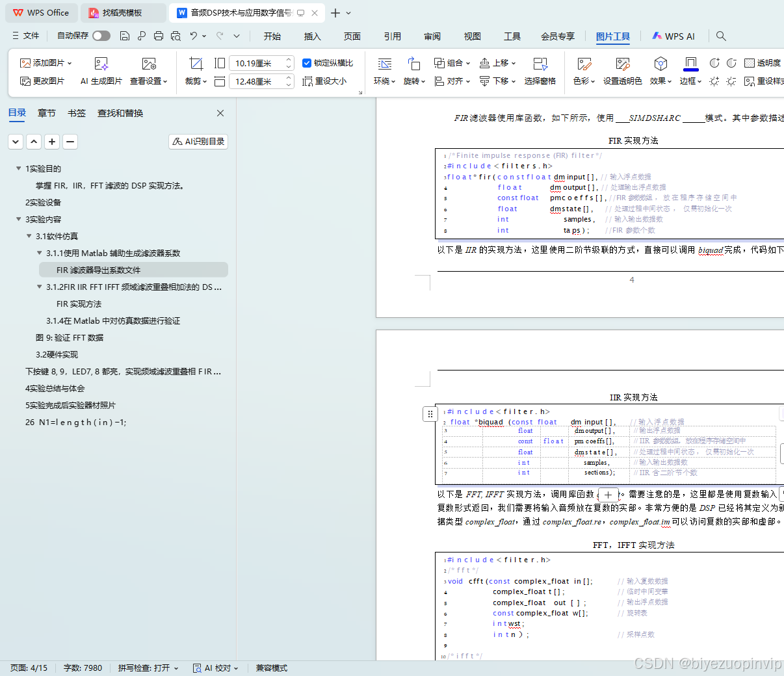The image size is (784, 676).
Task: Switch to the 书签 sidebar tab
Action: click(77, 113)
